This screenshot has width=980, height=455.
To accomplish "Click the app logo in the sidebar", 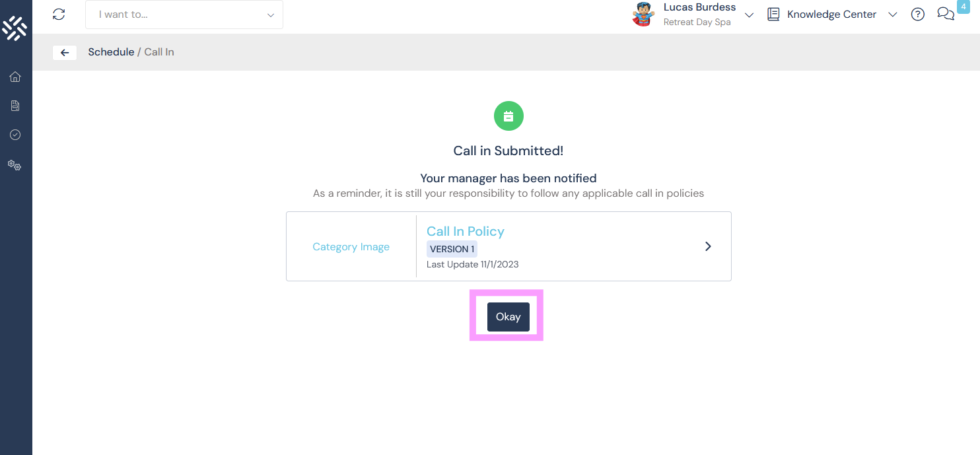I will 15,27.
